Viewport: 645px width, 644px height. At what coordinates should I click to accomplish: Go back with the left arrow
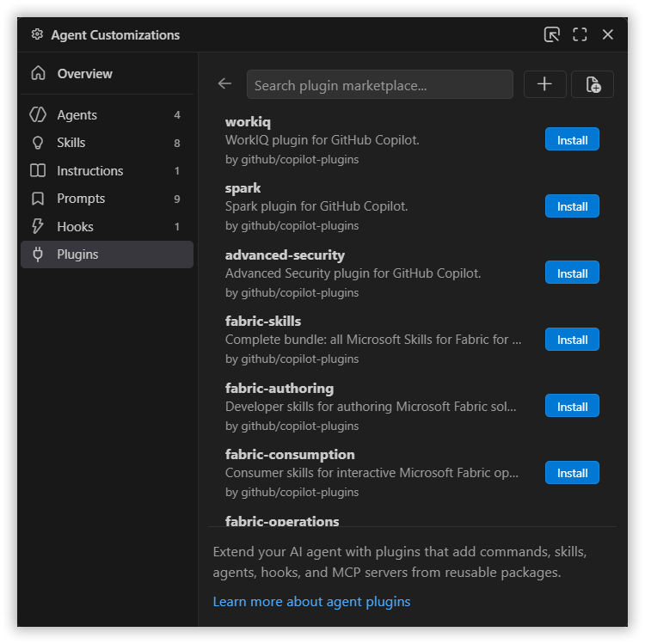(x=224, y=84)
